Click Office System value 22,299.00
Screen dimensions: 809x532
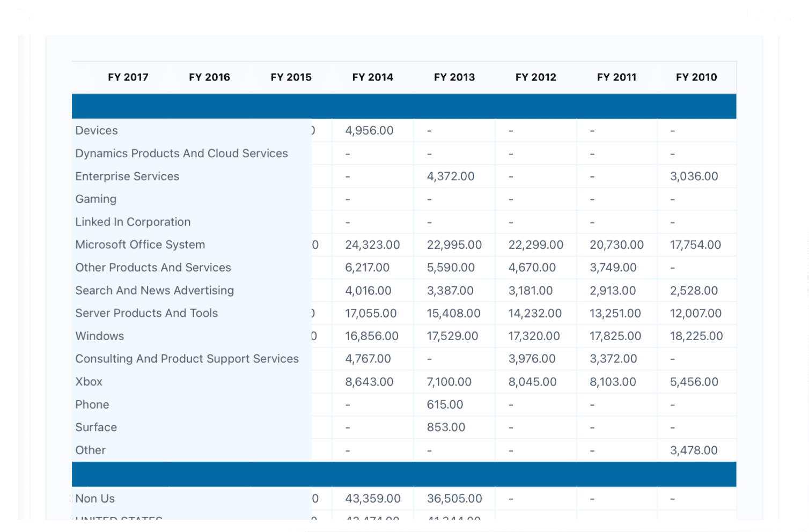click(x=536, y=245)
